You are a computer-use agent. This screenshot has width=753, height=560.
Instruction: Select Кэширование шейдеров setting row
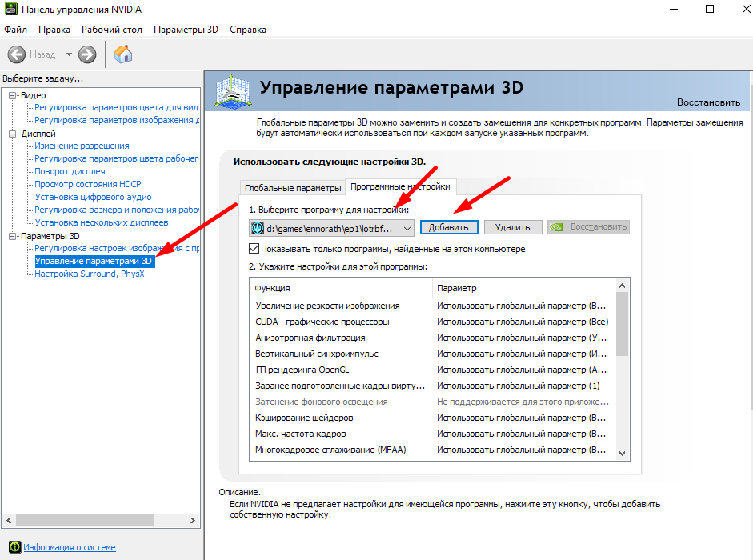pos(432,418)
